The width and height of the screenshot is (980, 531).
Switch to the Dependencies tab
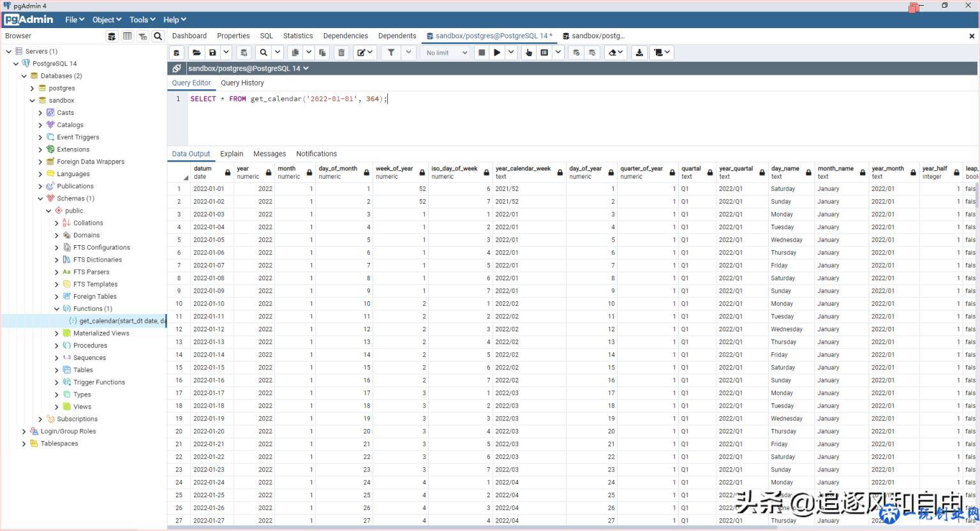[345, 36]
